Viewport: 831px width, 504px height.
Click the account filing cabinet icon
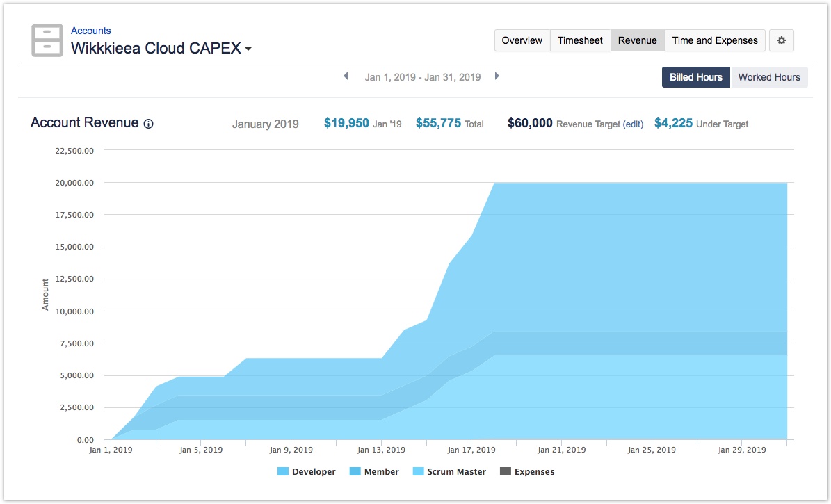47,40
